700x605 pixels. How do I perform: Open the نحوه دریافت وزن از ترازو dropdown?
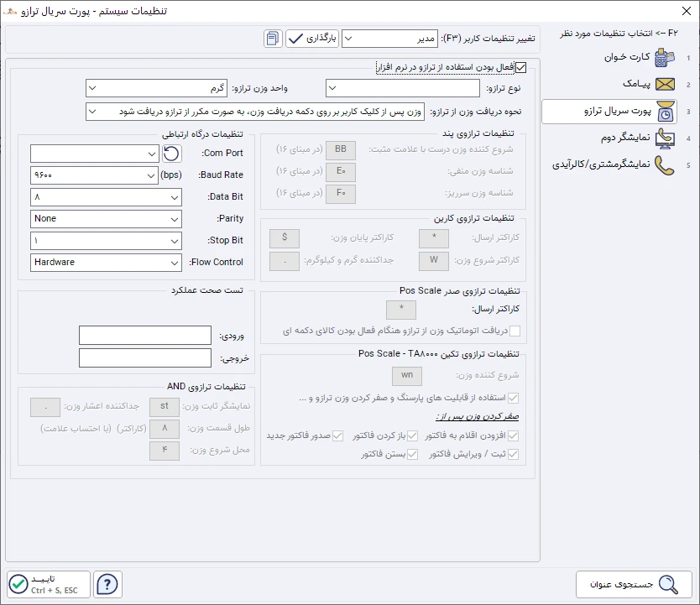(x=255, y=112)
